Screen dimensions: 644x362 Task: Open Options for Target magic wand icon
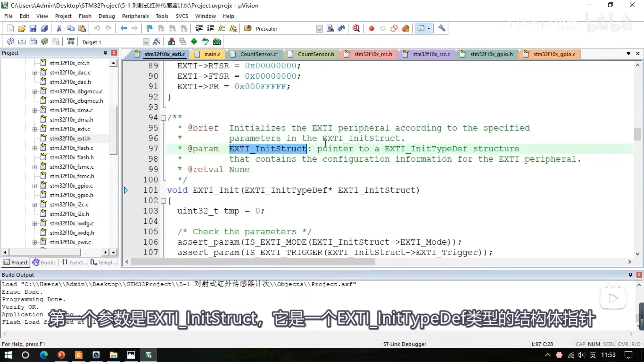coord(156,41)
